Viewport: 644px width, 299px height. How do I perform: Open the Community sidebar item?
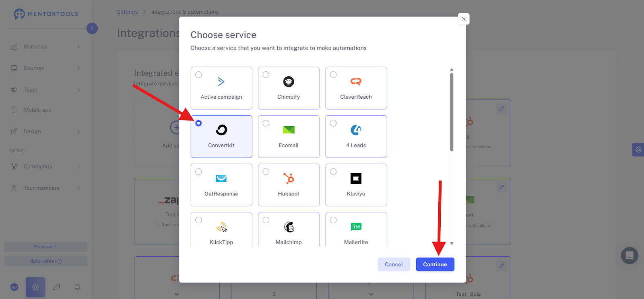pyautogui.click(x=46, y=166)
